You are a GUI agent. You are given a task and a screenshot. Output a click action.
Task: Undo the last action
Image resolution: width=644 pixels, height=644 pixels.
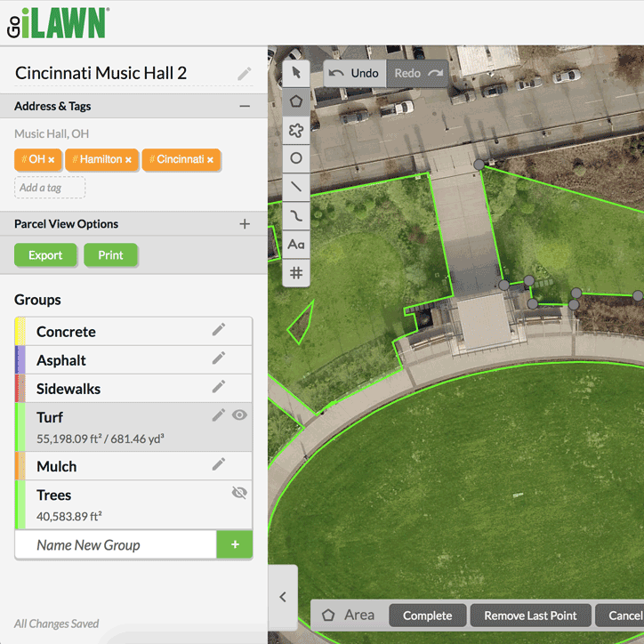point(355,74)
